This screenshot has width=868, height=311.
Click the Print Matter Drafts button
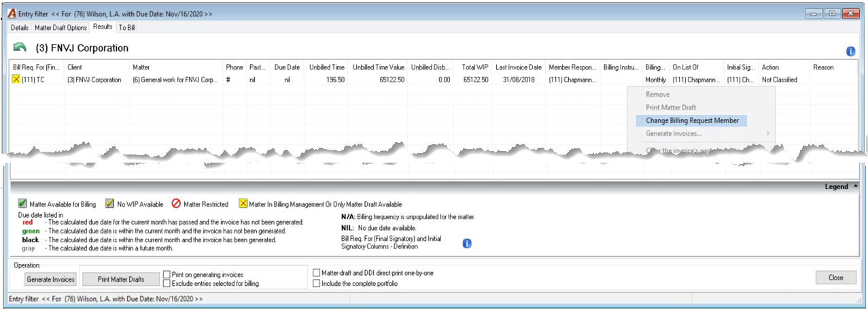click(x=121, y=279)
